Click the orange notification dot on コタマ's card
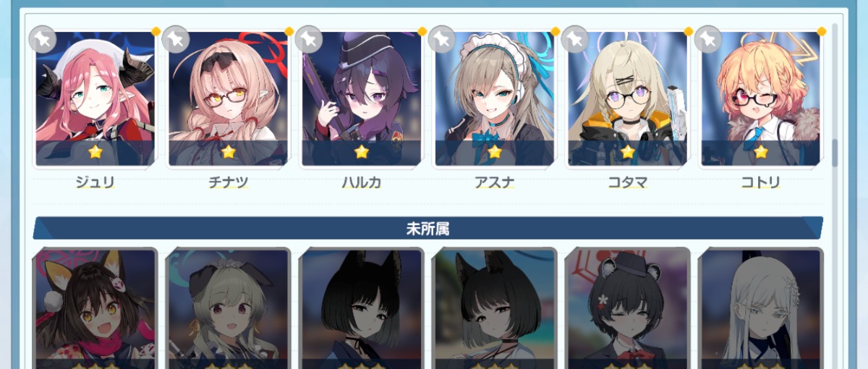This screenshot has height=369, width=868. click(688, 31)
